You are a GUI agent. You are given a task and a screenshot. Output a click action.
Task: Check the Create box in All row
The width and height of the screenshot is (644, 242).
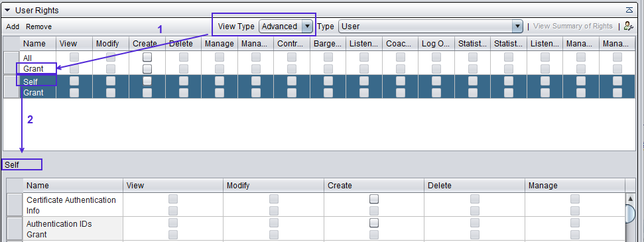pyautogui.click(x=147, y=57)
